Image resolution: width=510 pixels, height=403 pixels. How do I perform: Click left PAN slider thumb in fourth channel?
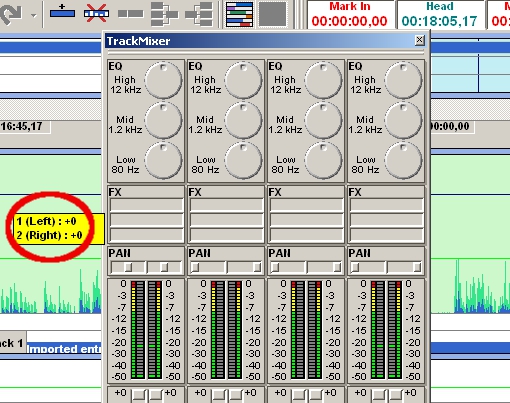pyautogui.click(x=355, y=267)
